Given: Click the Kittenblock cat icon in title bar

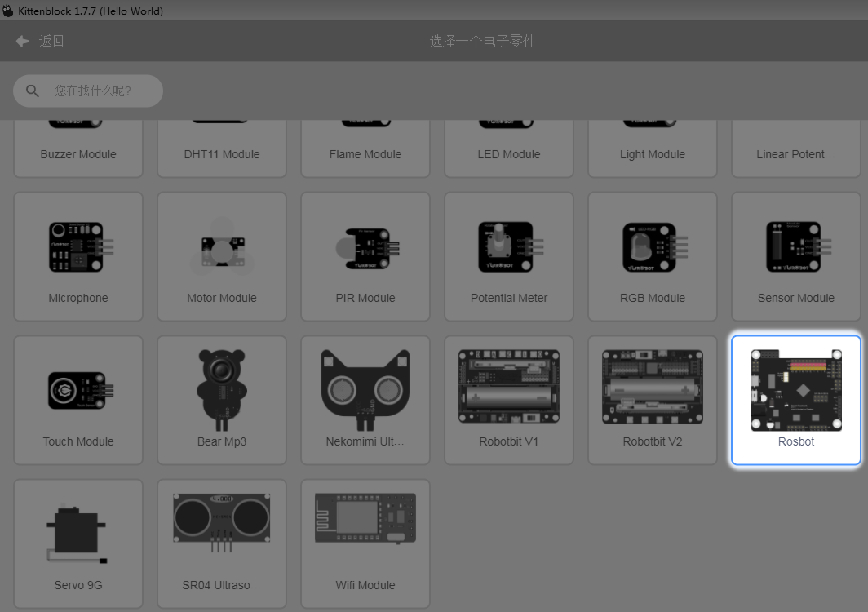Looking at the screenshot, I should click(8, 11).
